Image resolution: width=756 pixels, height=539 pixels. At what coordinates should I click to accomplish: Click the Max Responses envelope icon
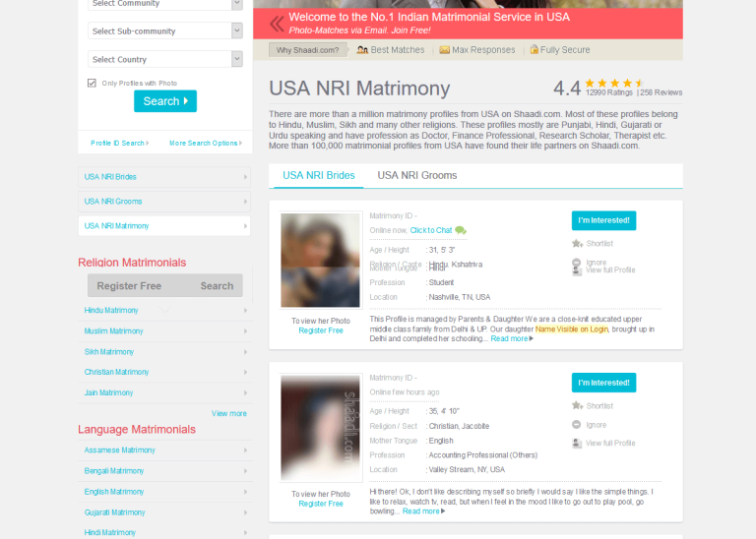[x=444, y=49]
